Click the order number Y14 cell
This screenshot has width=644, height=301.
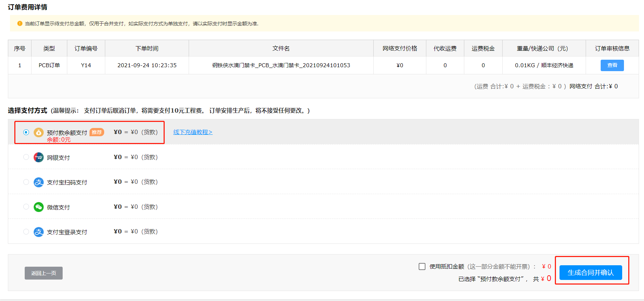tap(86, 65)
